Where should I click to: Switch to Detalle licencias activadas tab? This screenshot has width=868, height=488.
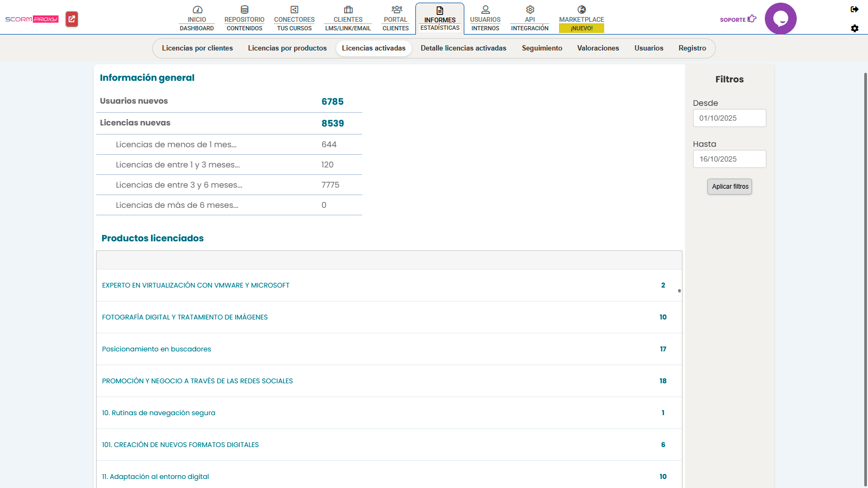(463, 48)
